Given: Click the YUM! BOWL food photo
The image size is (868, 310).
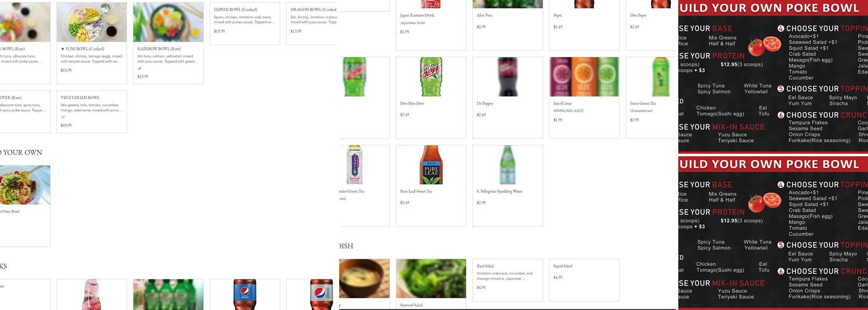Looking at the screenshot, I should [92, 22].
